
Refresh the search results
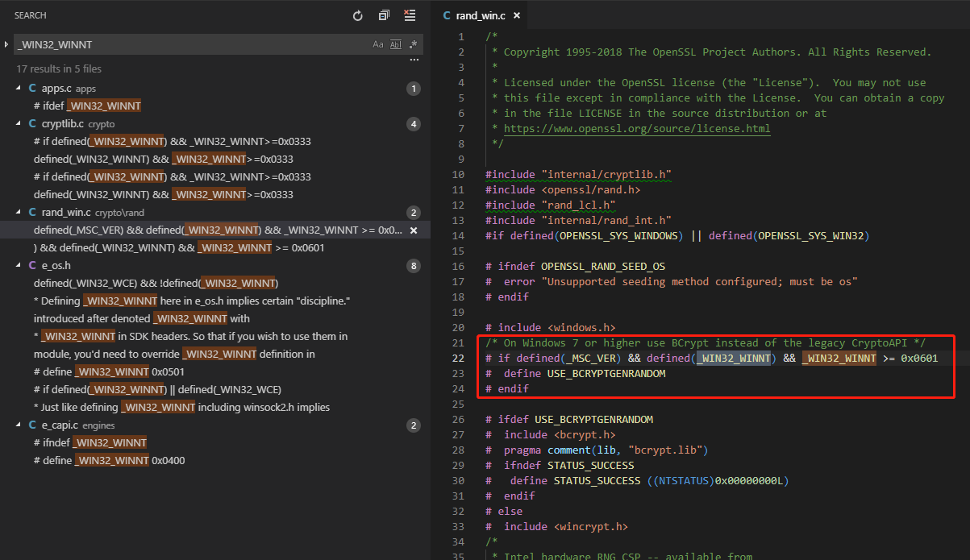click(x=358, y=15)
